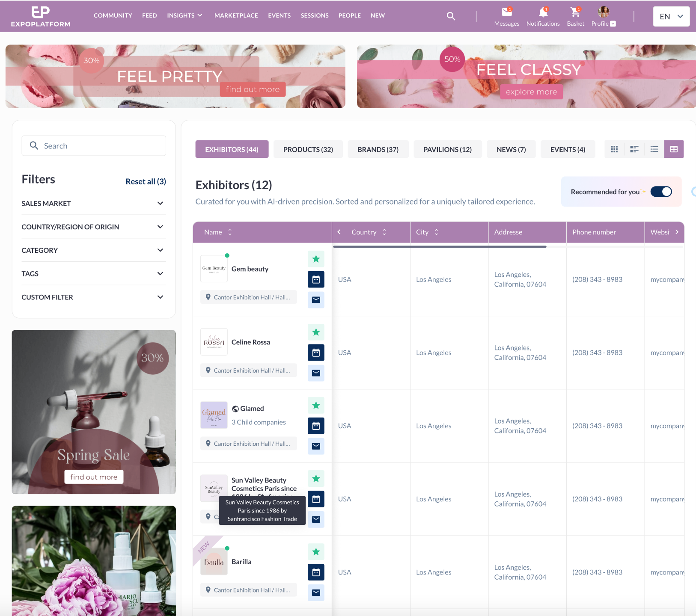Viewport: 696px width, 616px height.
Task: Click the ExpoPlatform logo
Action: 41,16
